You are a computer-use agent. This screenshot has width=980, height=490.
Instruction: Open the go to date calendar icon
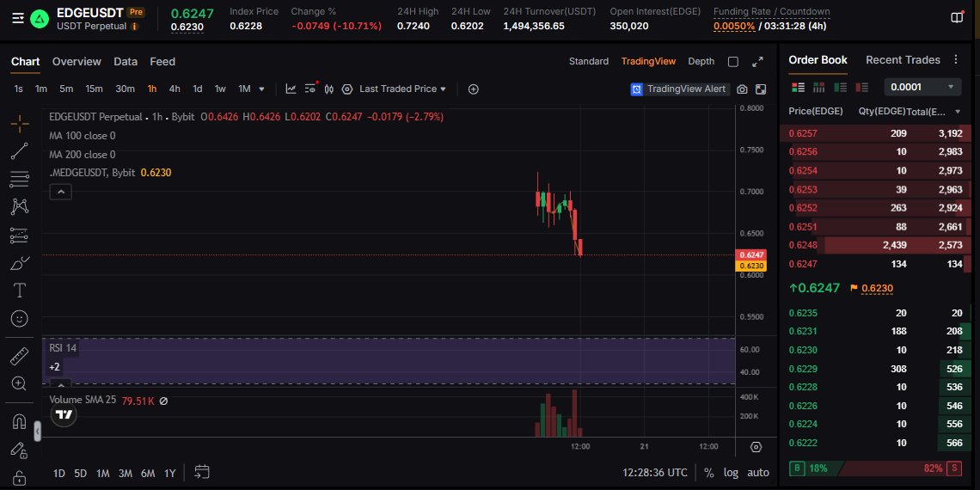coord(202,473)
